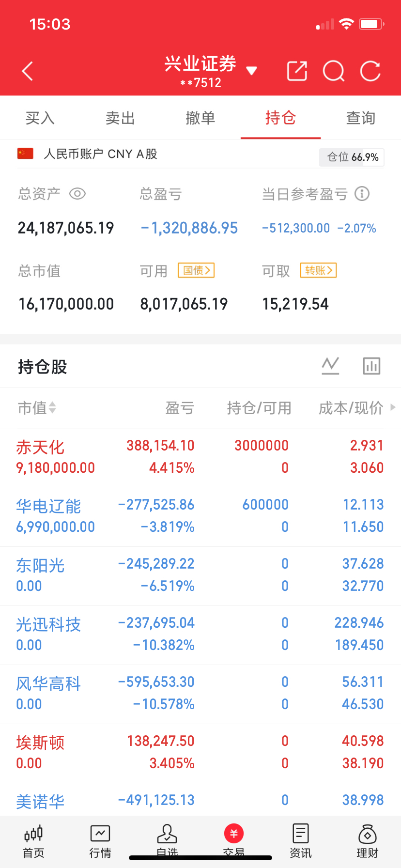
Task: Open the 埃斯顿 holding row
Action: coord(200,754)
